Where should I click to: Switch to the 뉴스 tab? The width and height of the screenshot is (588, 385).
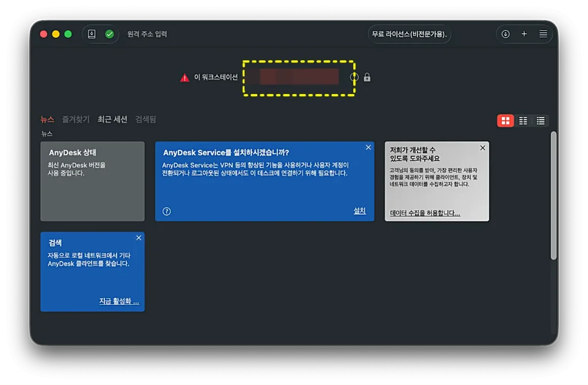tap(47, 119)
